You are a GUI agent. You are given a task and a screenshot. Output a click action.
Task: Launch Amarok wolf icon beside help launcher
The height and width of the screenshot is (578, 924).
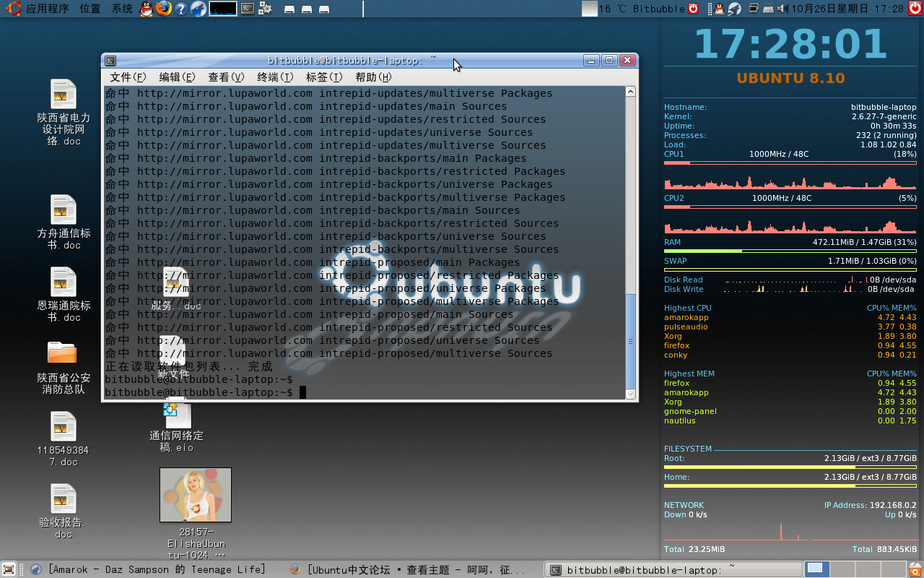(198, 9)
